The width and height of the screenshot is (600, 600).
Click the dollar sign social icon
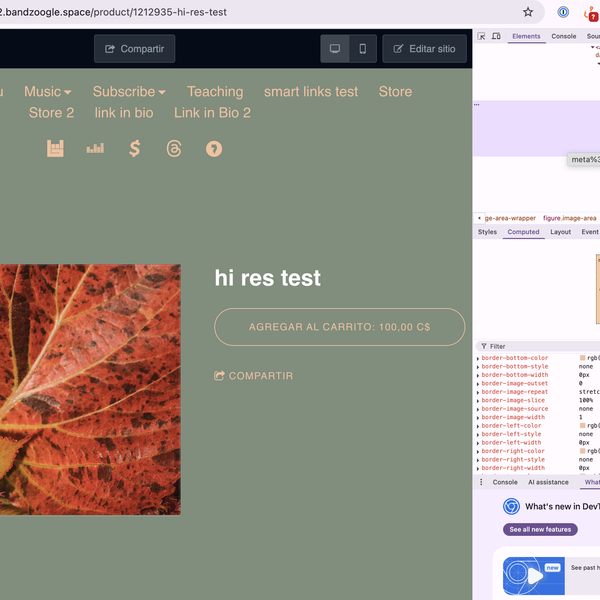[x=135, y=148]
